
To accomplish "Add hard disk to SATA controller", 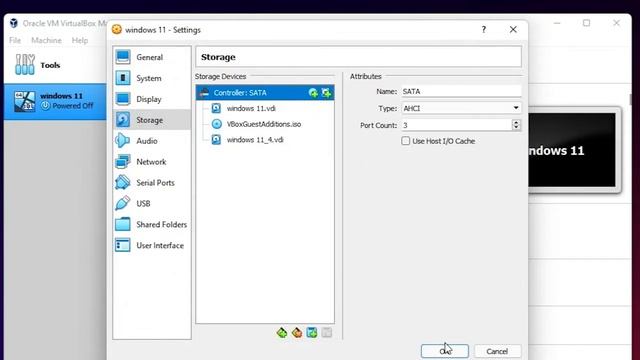I will click(x=327, y=93).
